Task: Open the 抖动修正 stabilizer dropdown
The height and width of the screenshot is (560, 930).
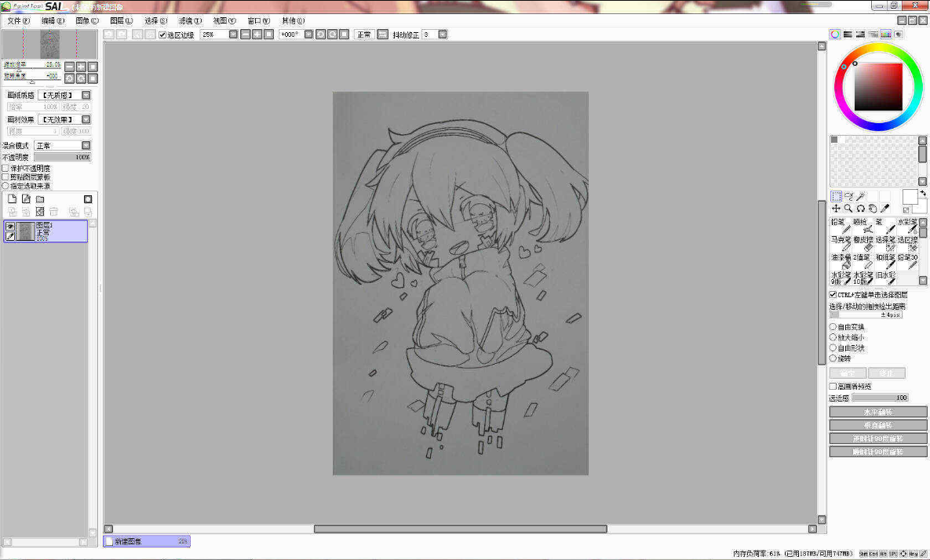Action: tap(443, 35)
